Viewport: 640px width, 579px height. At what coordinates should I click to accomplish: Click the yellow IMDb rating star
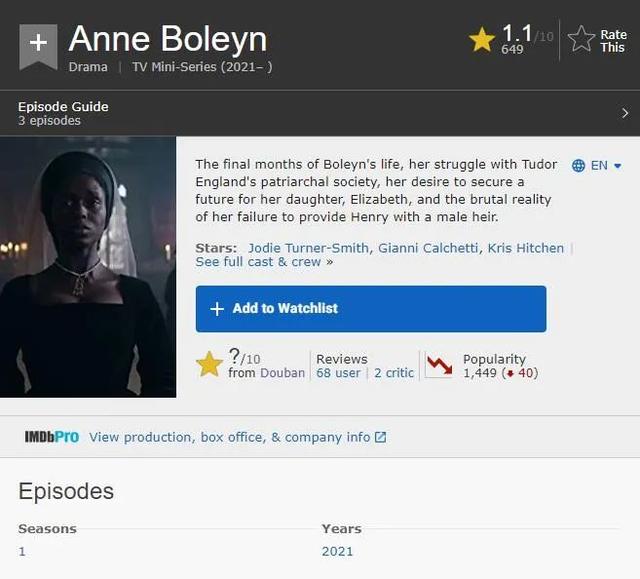[482, 40]
